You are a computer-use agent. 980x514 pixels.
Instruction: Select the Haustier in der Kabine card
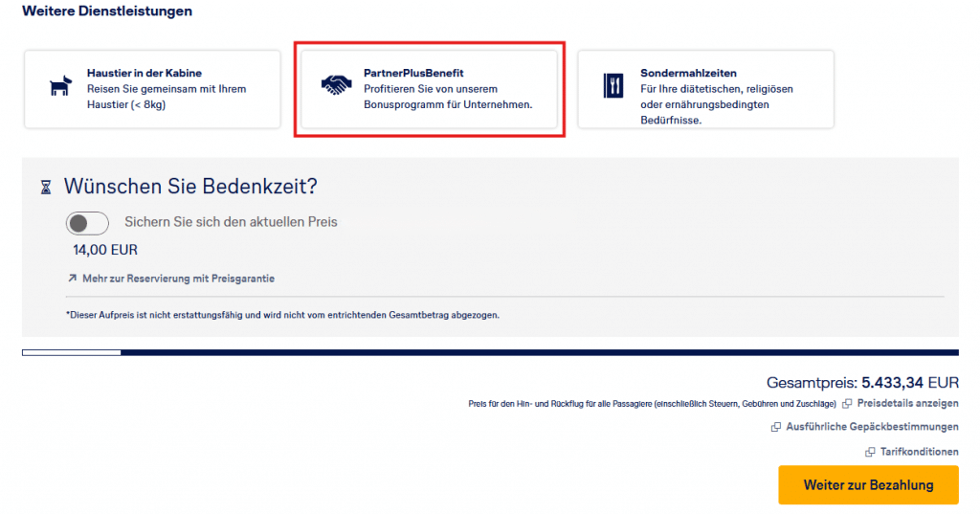coord(152,89)
